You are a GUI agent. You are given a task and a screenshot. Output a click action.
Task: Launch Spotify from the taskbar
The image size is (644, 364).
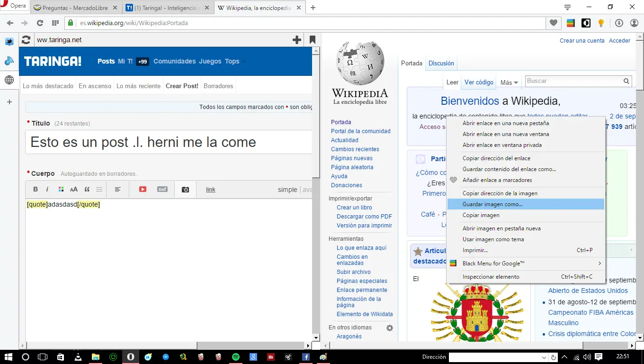(235, 357)
